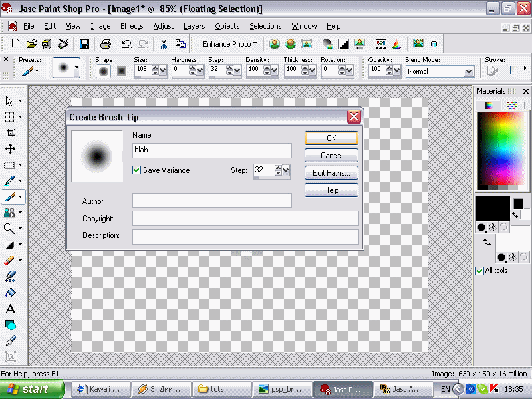The image size is (532, 399).
Task: Switch to the Swatches tab in Materials
Action: click(511, 105)
